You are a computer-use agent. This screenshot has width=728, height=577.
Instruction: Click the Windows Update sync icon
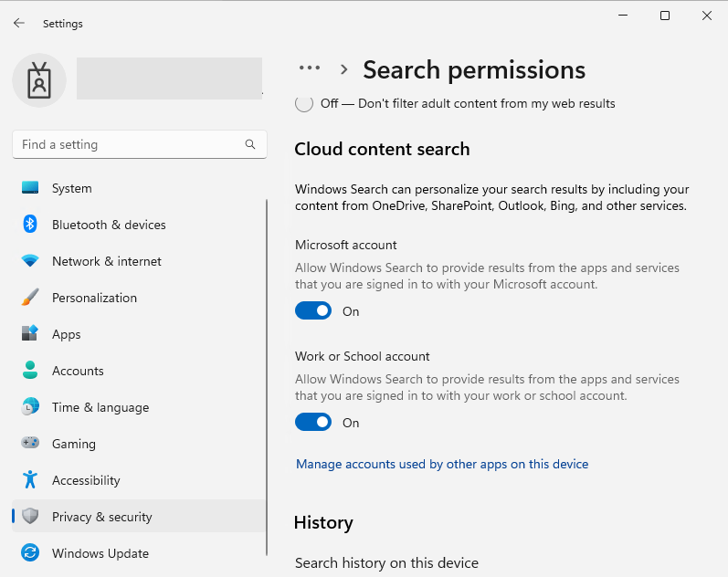click(x=30, y=552)
